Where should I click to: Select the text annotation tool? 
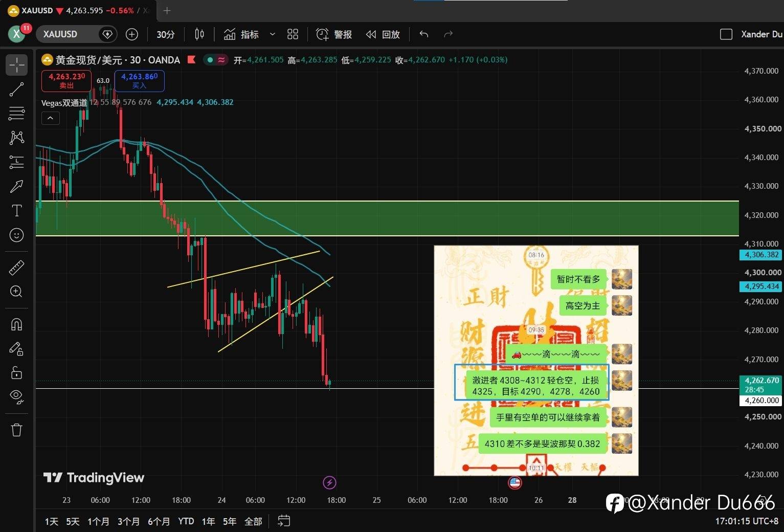click(16, 210)
